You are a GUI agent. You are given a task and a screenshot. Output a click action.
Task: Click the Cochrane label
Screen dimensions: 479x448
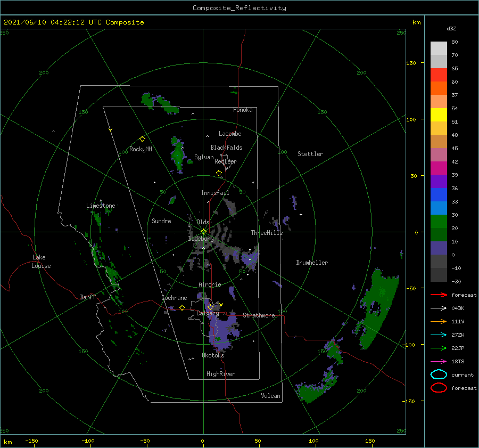174,298
